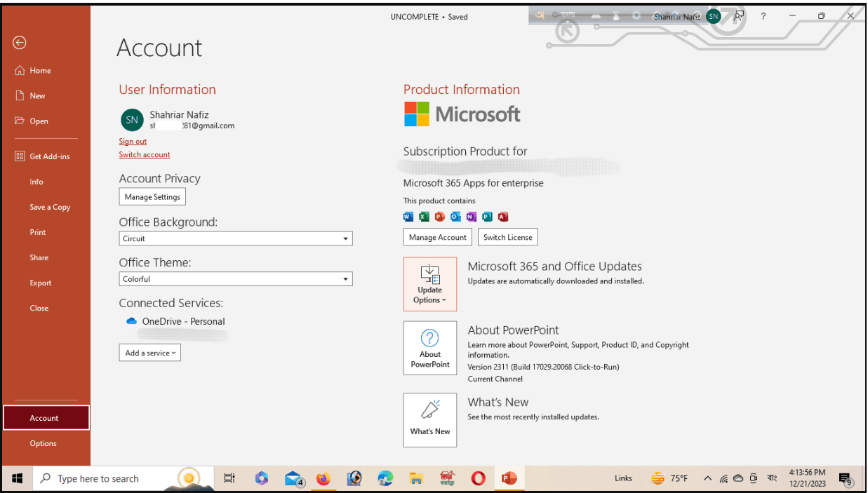Viewport: 868px width, 493px height.
Task: Open the Add a service dropdown
Action: click(x=150, y=353)
